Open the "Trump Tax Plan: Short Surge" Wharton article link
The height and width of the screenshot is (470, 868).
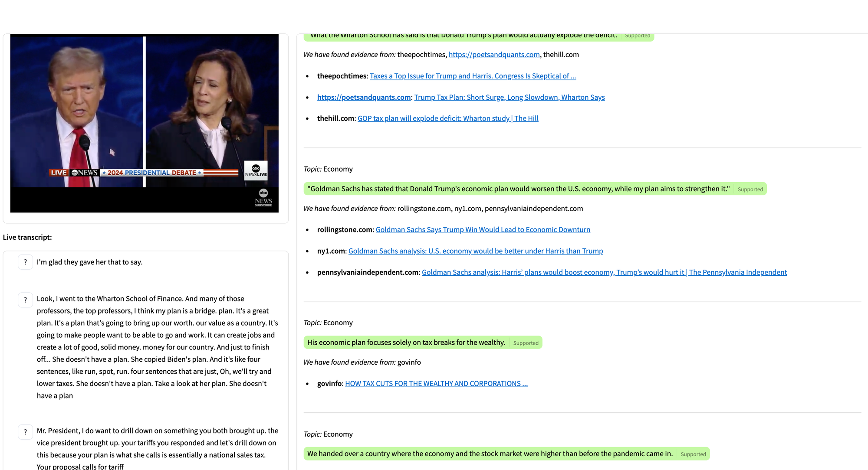509,97
